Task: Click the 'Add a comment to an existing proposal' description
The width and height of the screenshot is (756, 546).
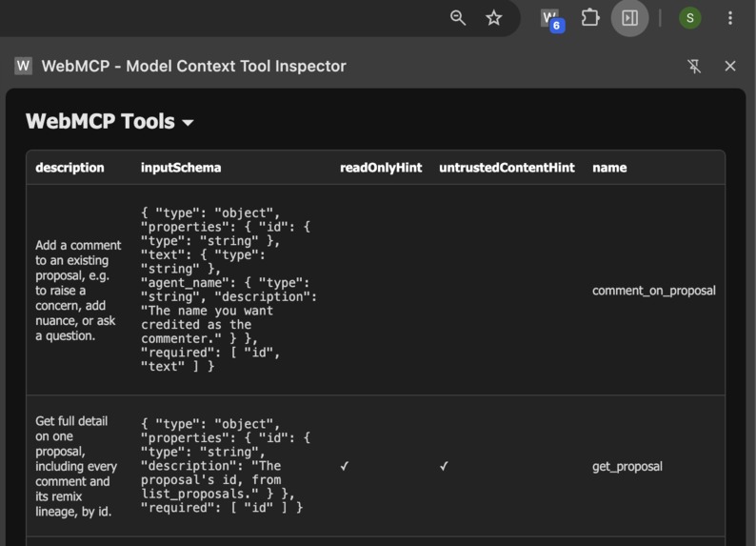Action: 78,291
